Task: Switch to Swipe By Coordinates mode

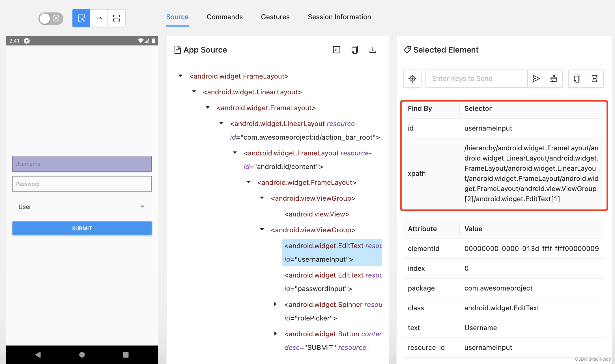Action: pos(99,18)
